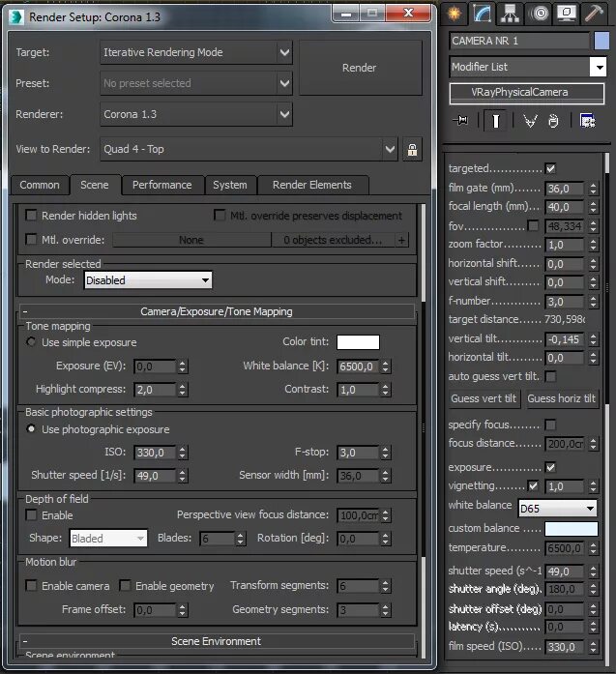Screen dimensions: 616x674
Task: Click the Guess vert tilt button
Action: tap(484, 399)
